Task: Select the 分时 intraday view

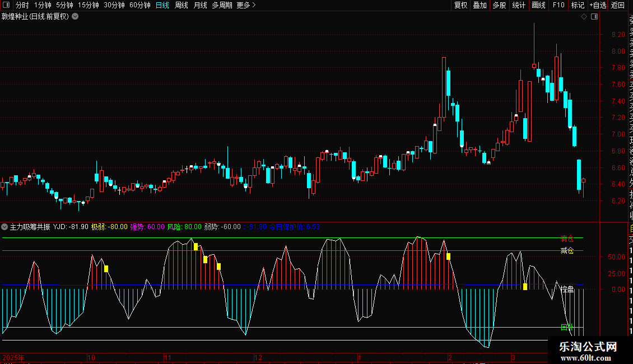Action: pyautogui.click(x=22, y=5)
